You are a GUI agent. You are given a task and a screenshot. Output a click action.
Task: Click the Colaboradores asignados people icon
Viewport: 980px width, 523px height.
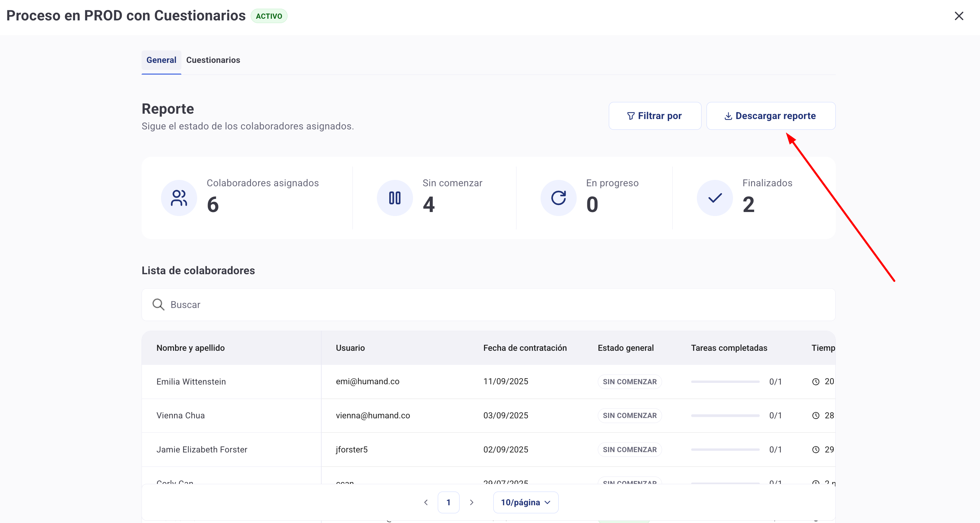tap(179, 198)
